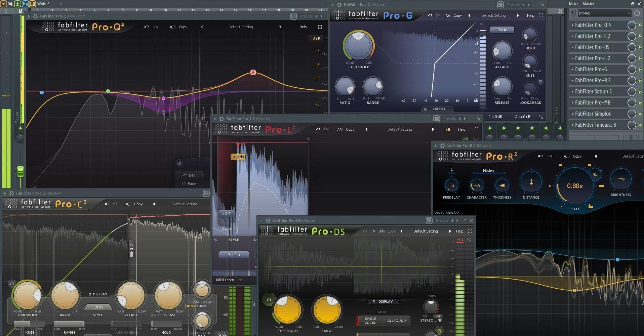The image size is (644, 336).
Task: Open the Pro-Q 4 plugin settings gear
Action: point(35,16)
